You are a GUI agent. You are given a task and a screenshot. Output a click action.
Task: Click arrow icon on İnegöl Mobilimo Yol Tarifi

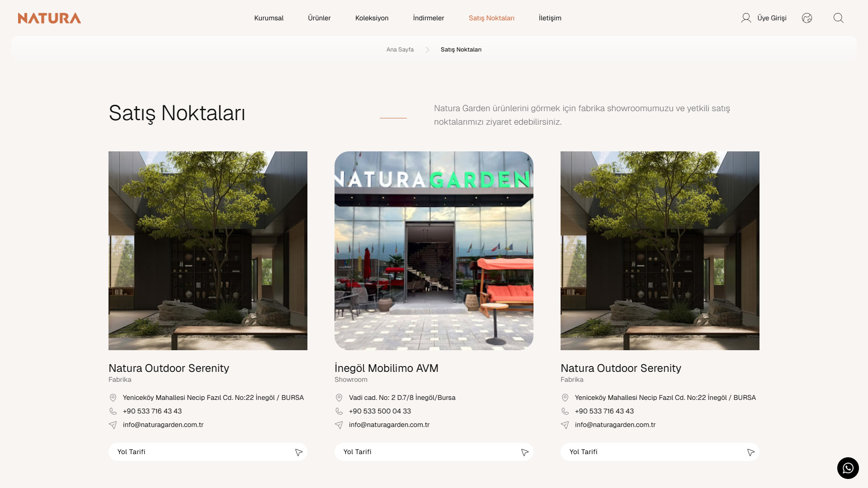(524, 452)
